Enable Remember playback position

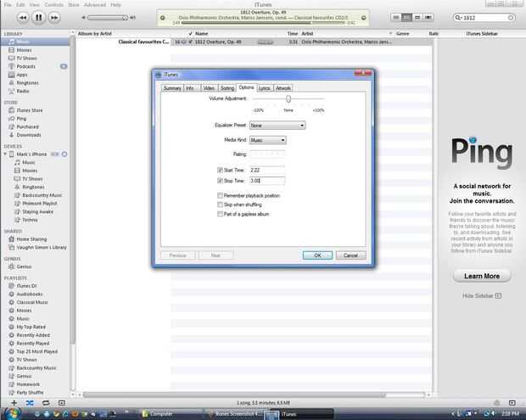click(220, 195)
